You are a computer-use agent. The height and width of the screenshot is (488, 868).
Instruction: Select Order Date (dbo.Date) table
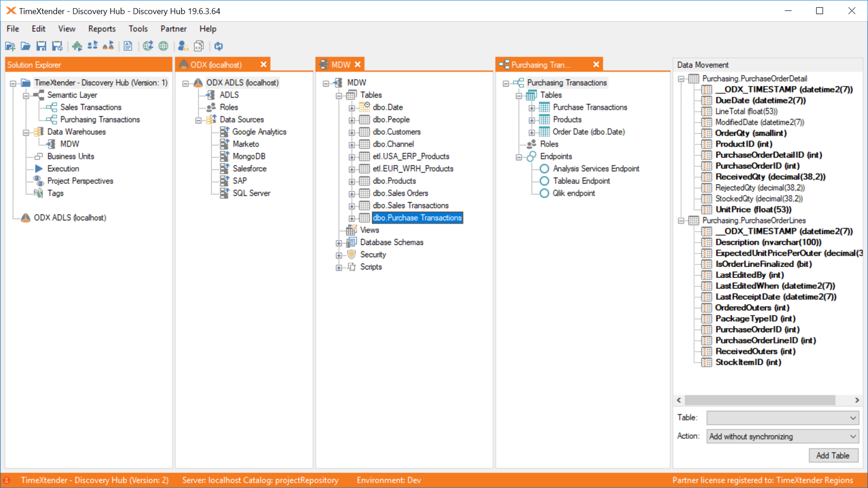[589, 131]
